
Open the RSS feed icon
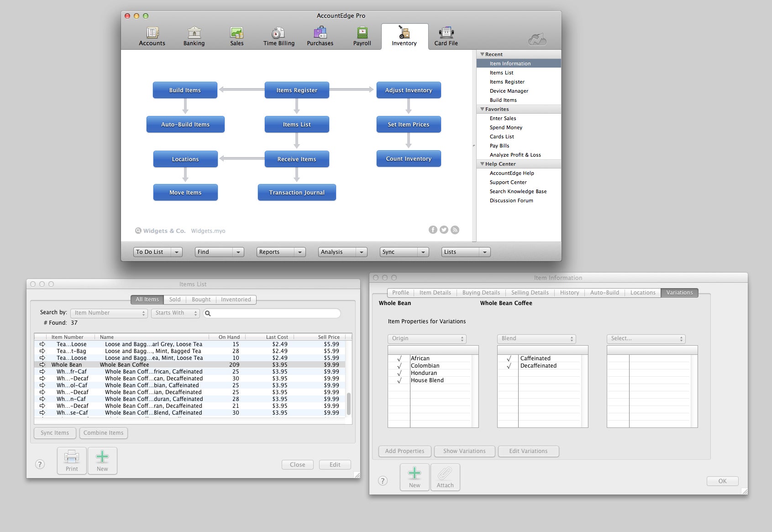coord(455,230)
